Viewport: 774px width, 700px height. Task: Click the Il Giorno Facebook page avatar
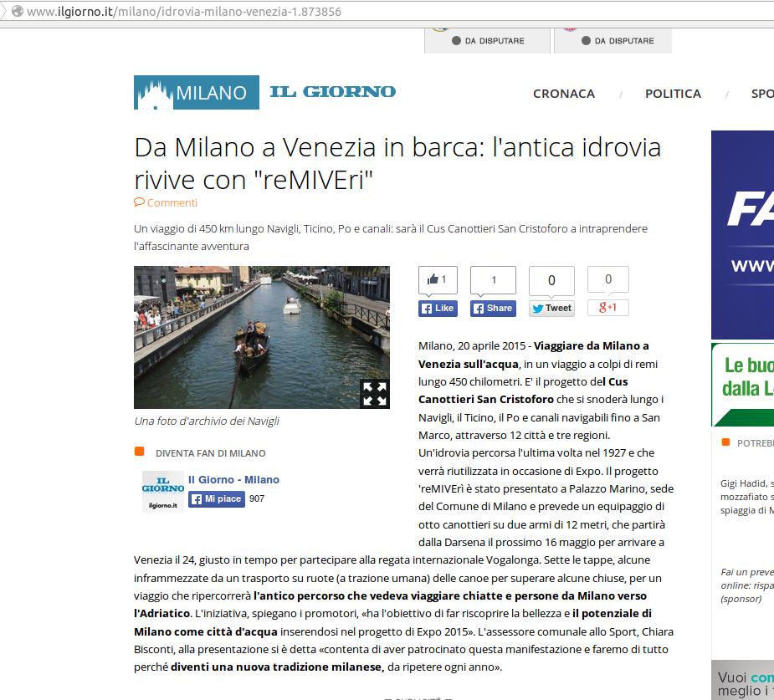point(163,492)
